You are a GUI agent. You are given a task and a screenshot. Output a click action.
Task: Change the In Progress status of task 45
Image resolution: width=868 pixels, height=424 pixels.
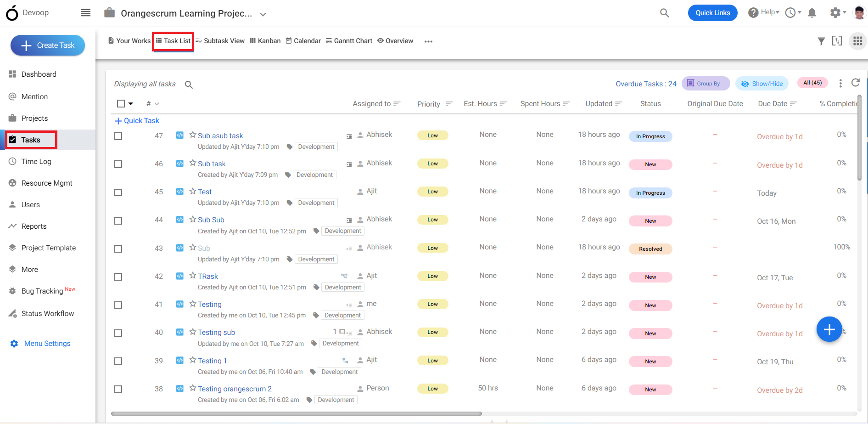(650, 193)
